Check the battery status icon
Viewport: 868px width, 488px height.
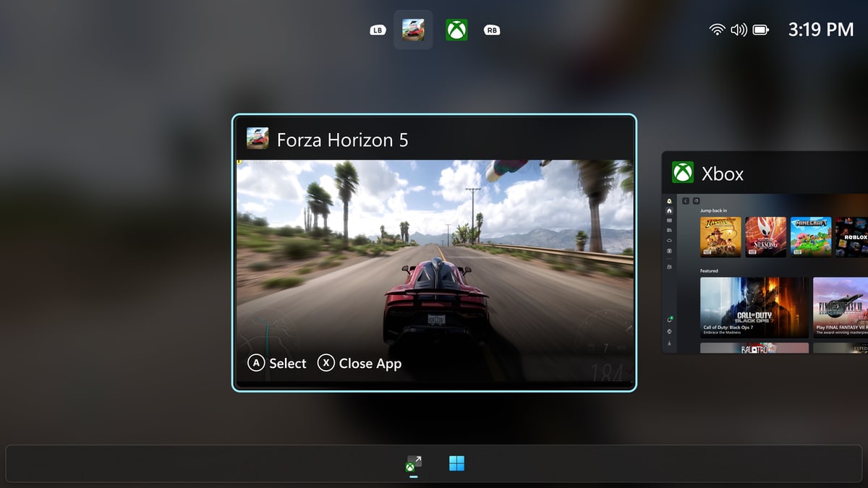[x=760, y=30]
